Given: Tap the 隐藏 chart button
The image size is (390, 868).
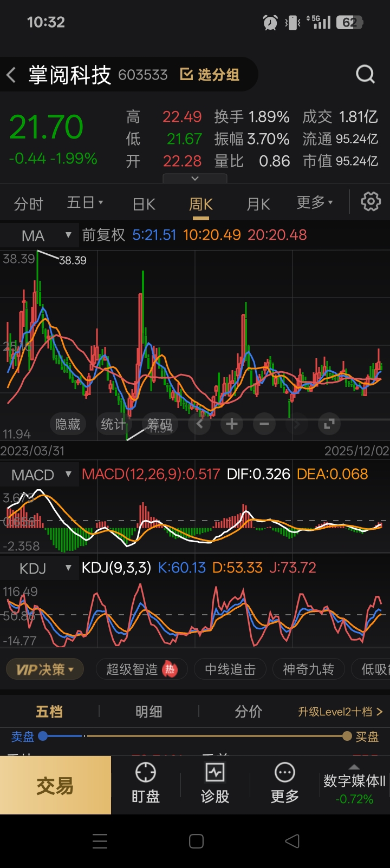Looking at the screenshot, I should [x=68, y=424].
